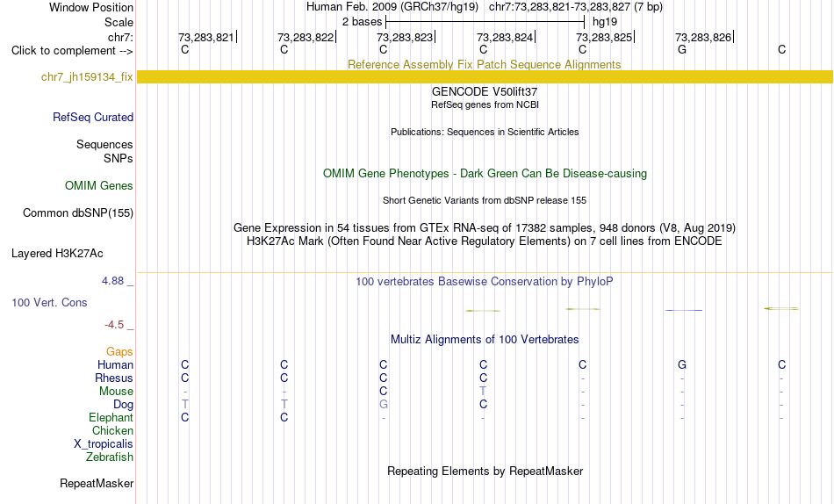Click the SNPs track label
Viewport: 834px width, 504px height.
click(119, 158)
